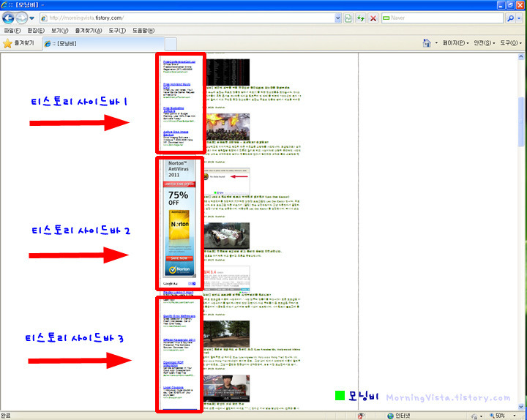
Task: Expand the Home button dropdown arrow
Action: [436, 43]
